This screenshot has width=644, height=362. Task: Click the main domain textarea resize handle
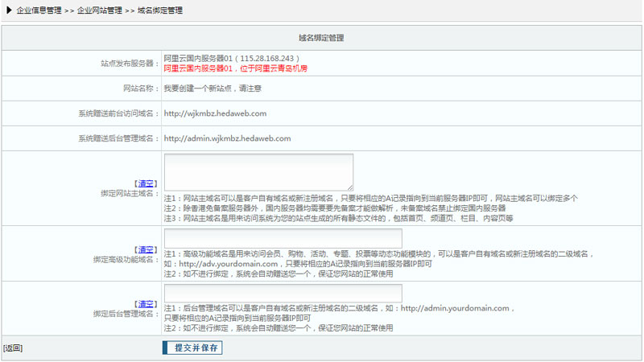[x=350, y=187]
